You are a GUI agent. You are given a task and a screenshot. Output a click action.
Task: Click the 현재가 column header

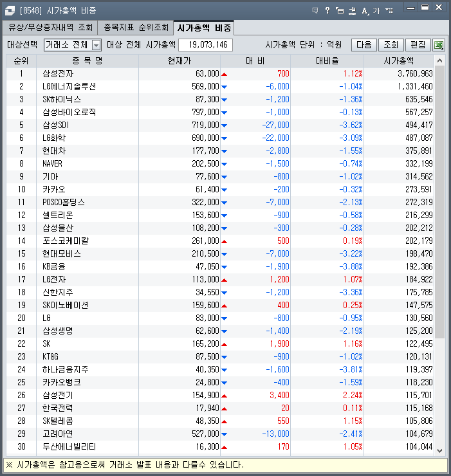point(179,61)
